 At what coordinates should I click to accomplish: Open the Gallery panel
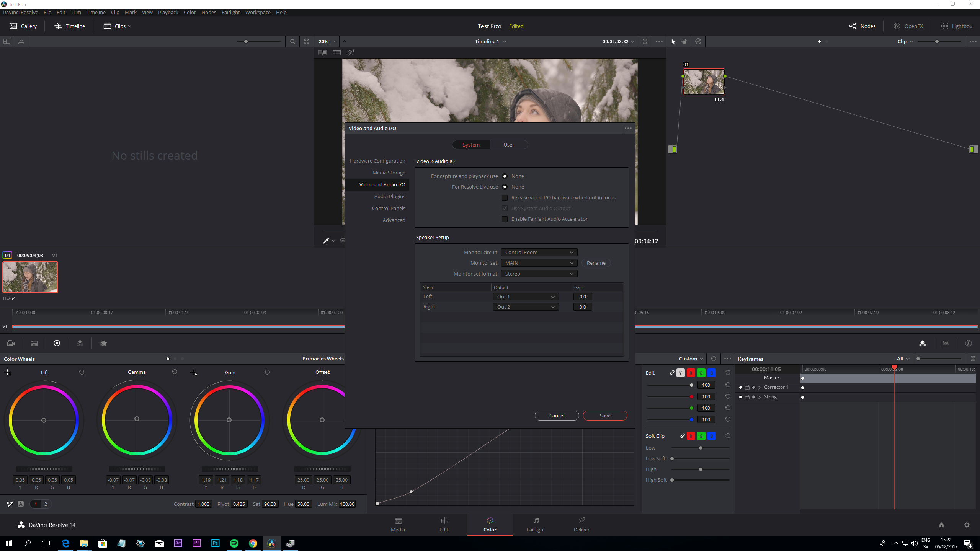[23, 26]
